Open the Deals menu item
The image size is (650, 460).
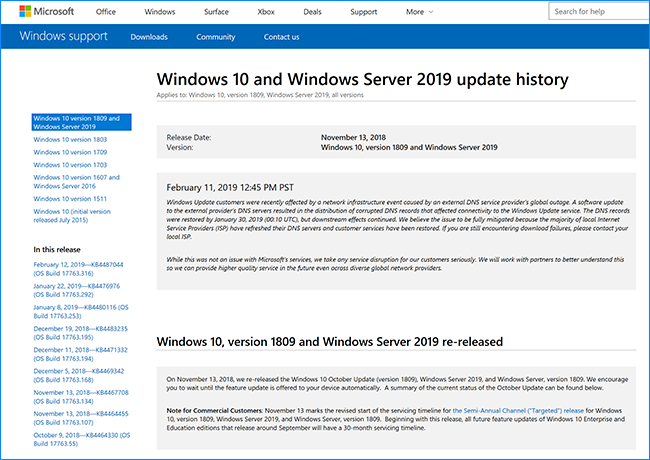[x=312, y=12]
